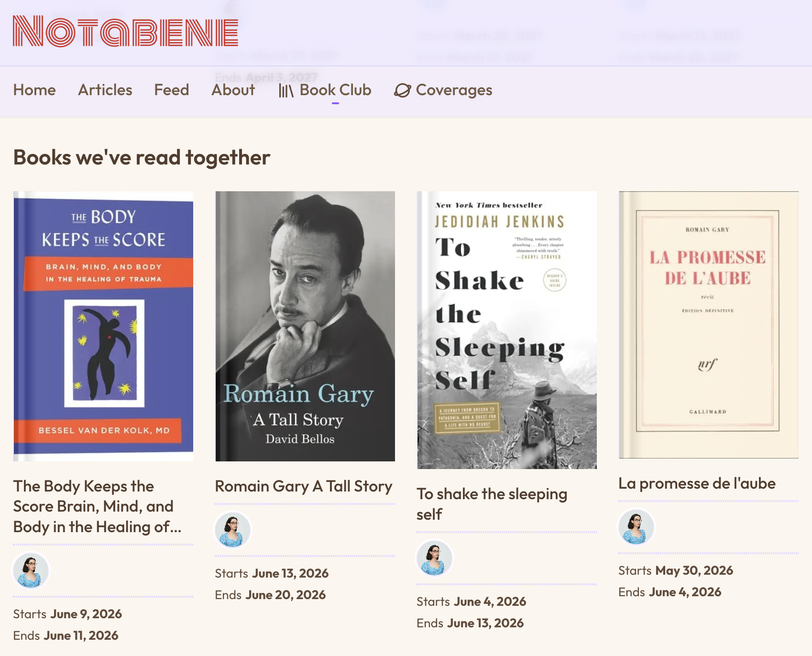The image size is (812, 656).
Task: Click the avatar under To shake the sleeping self
Action: 434,558
